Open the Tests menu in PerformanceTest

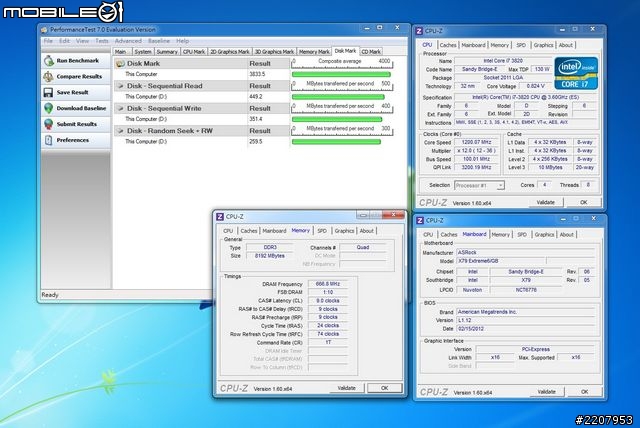click(102, 41)
